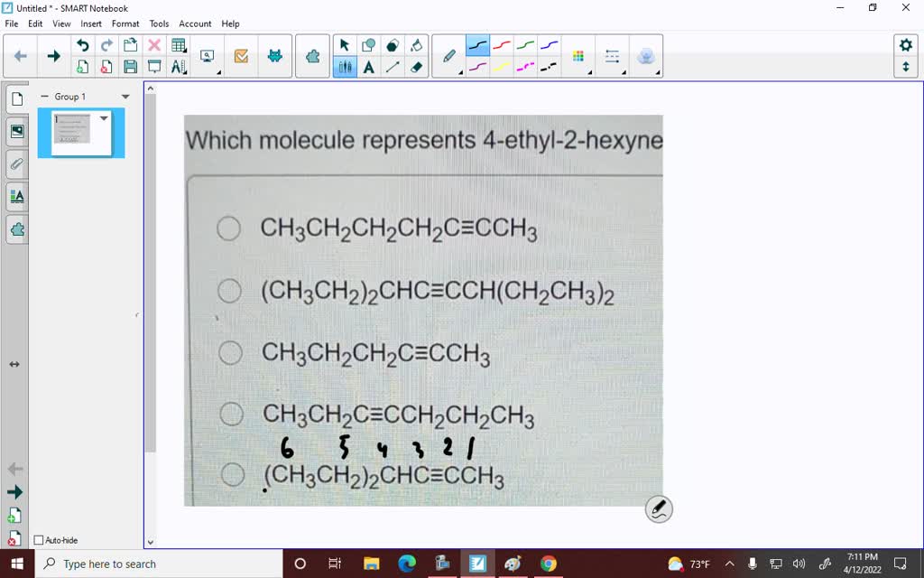Pick the Shapes tool
Screen dimensions: 924x578
tap(367, 43)
